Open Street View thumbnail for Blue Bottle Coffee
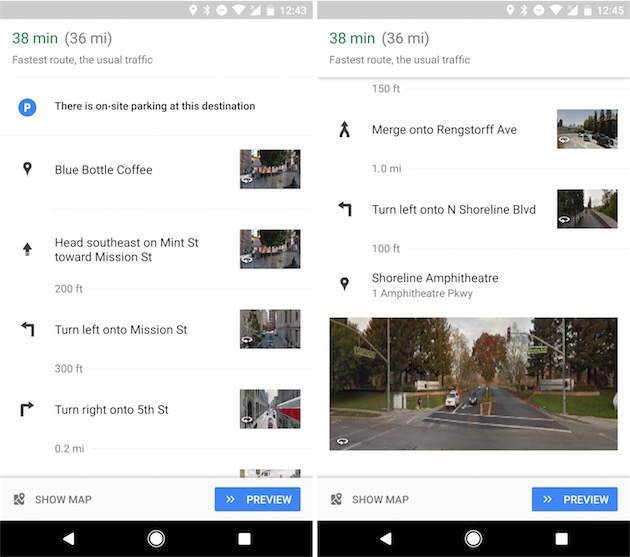This screenshot has height=557, width=630. tap(270, 169)
